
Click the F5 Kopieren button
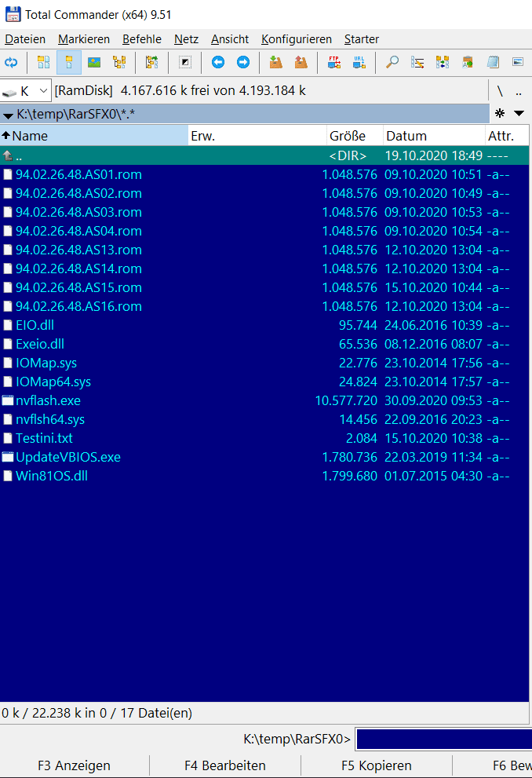(377, 765)
